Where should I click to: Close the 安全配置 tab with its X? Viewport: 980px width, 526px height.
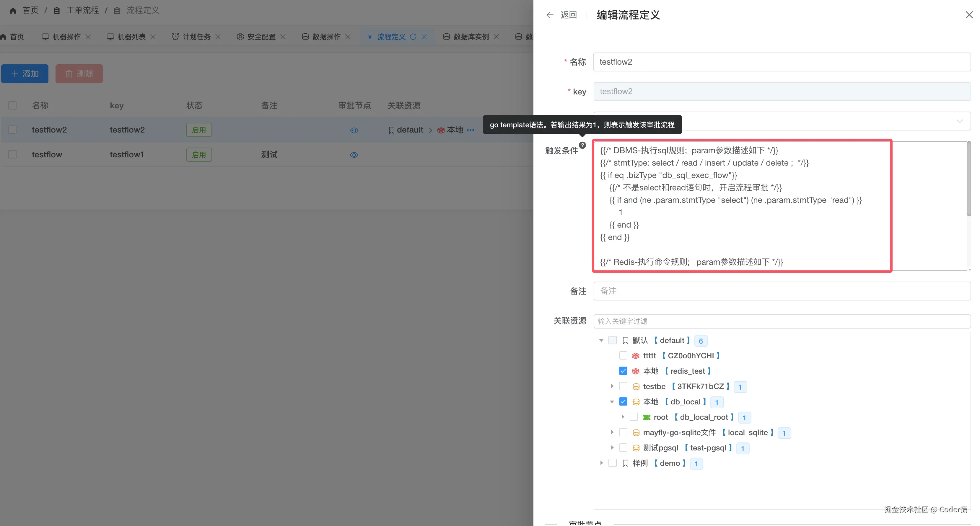283,37
